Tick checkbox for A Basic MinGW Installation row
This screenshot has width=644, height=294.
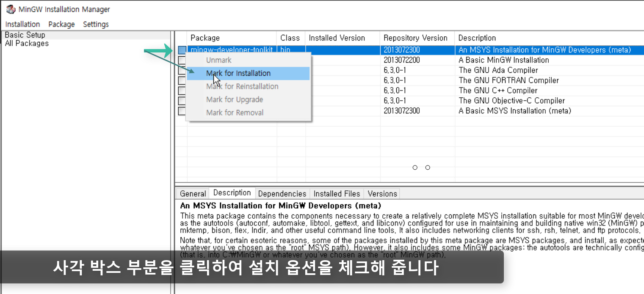(182, 60)
